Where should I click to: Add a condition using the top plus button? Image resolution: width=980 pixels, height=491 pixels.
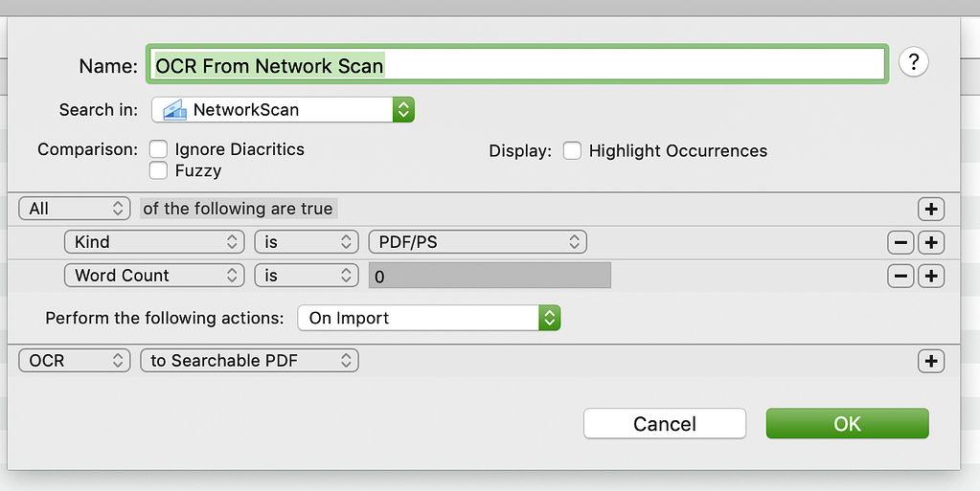[930, 210]
